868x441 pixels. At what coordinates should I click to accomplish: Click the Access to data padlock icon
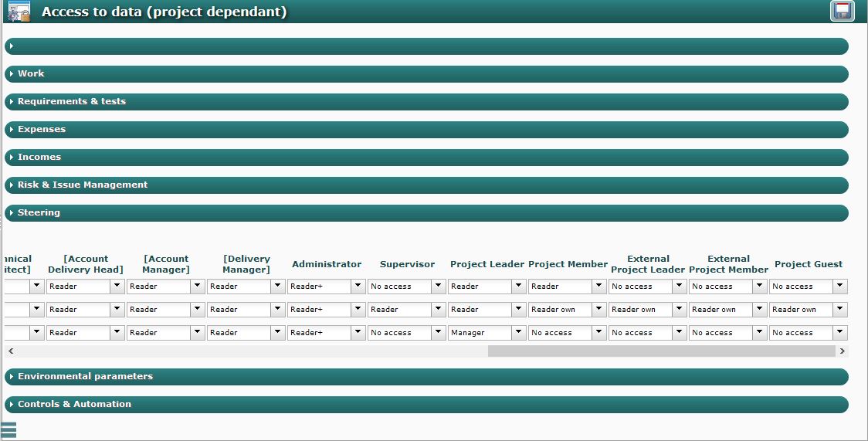tap(19, 12)
